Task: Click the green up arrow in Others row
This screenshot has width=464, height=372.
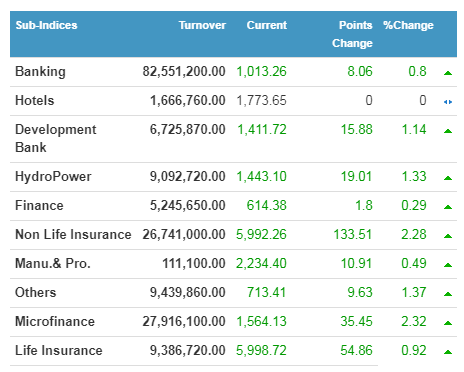Action: pyautogui.click(x=448, y=294)
